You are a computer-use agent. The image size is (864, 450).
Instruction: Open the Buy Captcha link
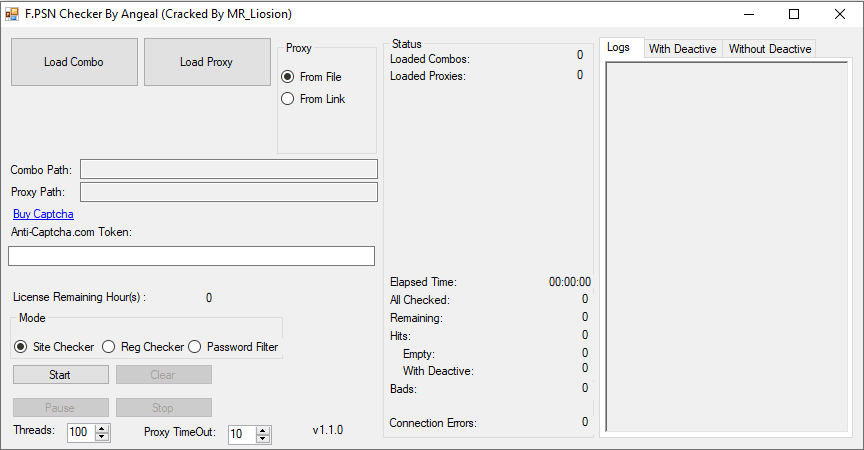[43, 214]
